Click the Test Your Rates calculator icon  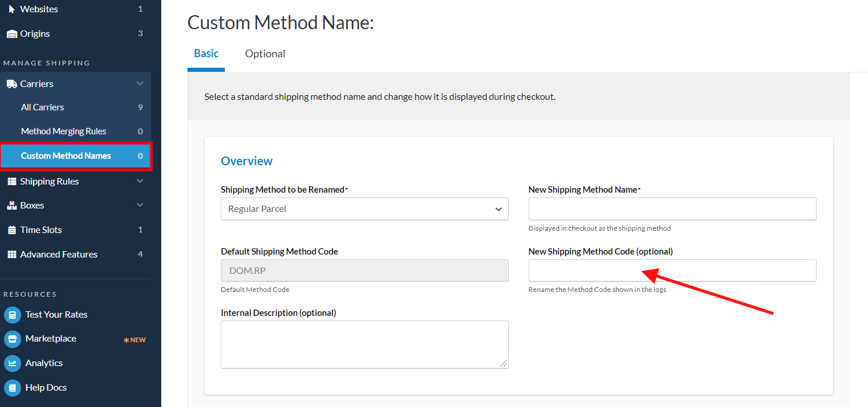tap(12, 315)
